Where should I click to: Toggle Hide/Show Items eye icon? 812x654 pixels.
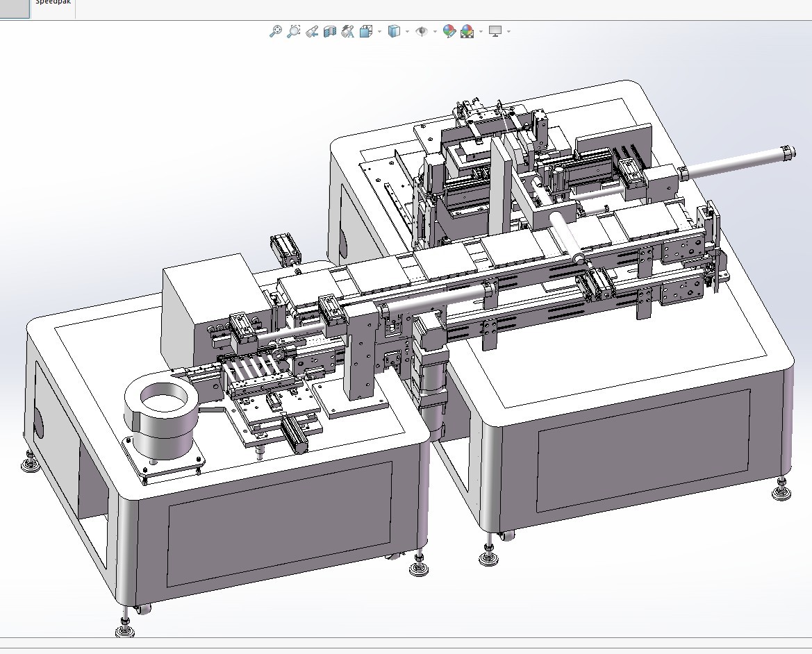[421, 31]
